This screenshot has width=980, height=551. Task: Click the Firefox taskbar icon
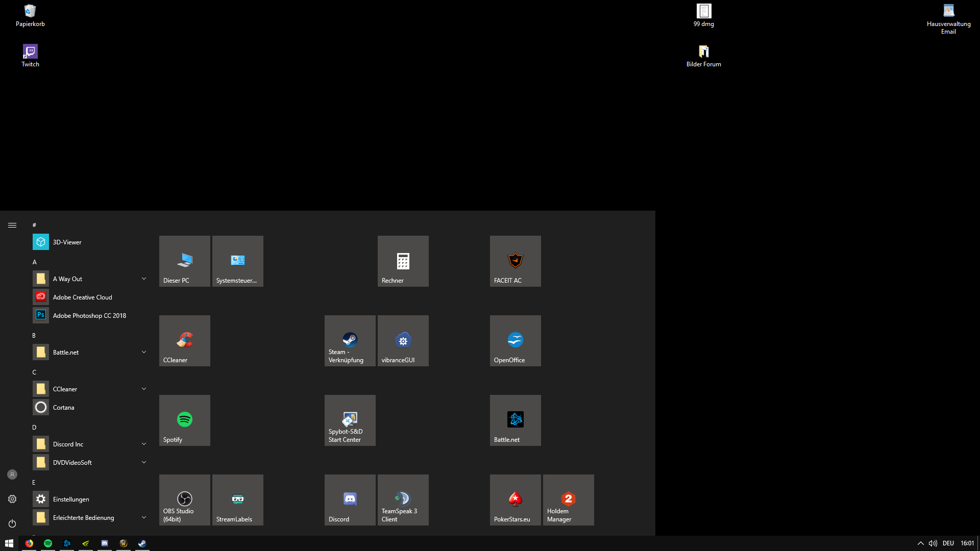coord(29,543)
